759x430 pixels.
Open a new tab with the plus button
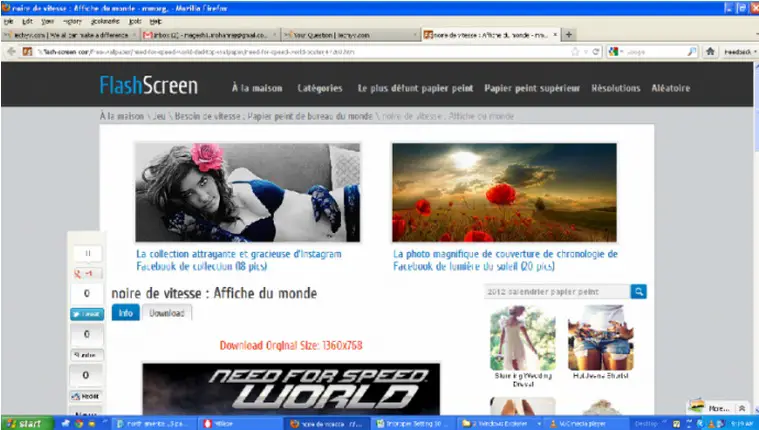pyautogui.click(x=569, y=34)
